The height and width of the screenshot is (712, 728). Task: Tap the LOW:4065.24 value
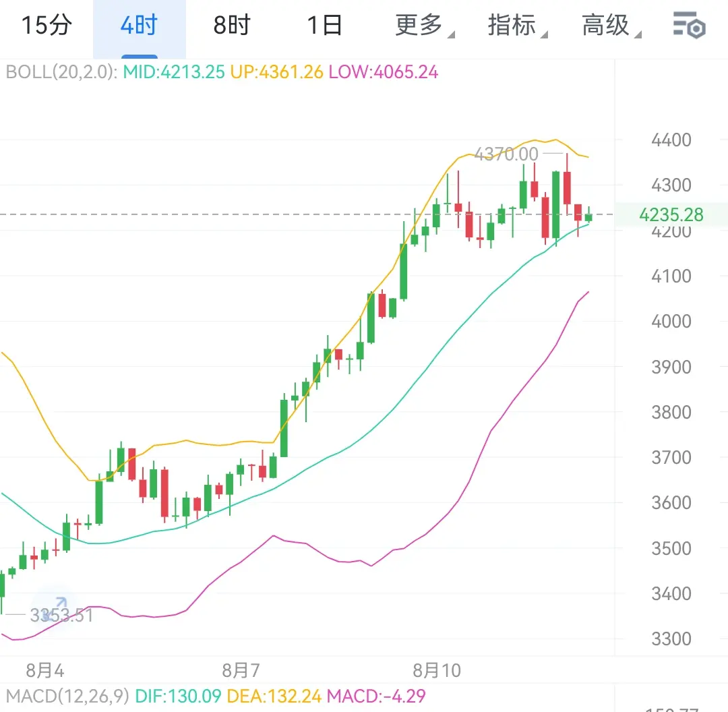tap(384, 72)
